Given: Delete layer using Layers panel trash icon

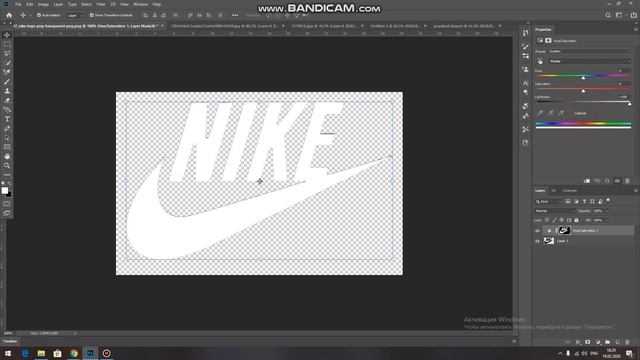Looking at the screenshot, I should (627, 342).
